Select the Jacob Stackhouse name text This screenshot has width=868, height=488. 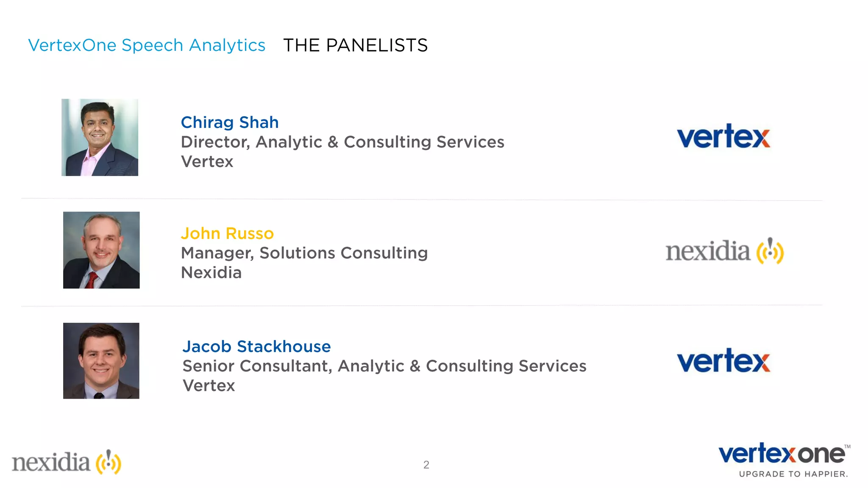tap(256, 347)
